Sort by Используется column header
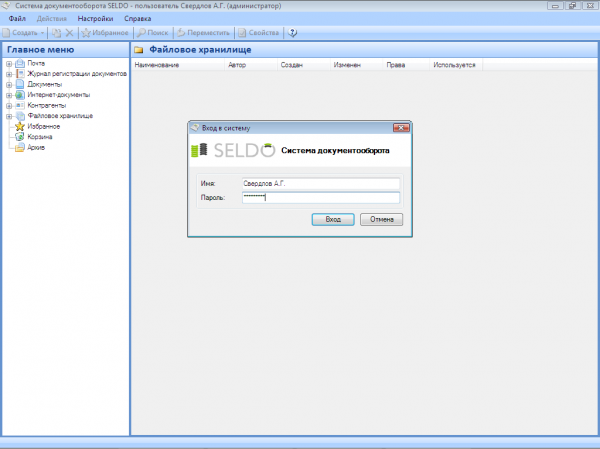Image resolution: width=600 pixels, height=449 pixels. (x=456, y=65)
